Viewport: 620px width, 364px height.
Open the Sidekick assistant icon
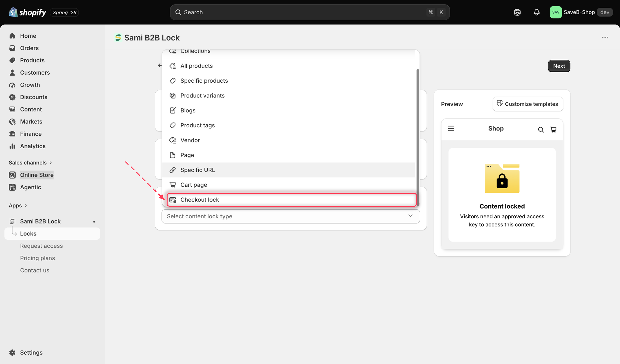[x=517, y=12]
